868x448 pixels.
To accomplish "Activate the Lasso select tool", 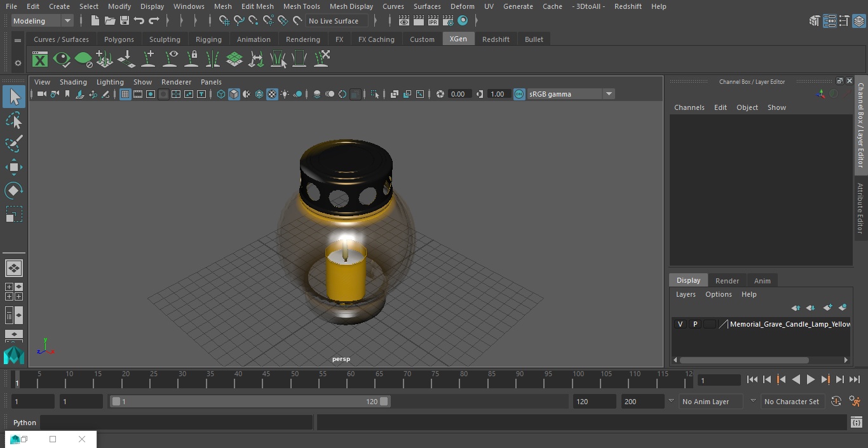I will click(x=13, y=120).
